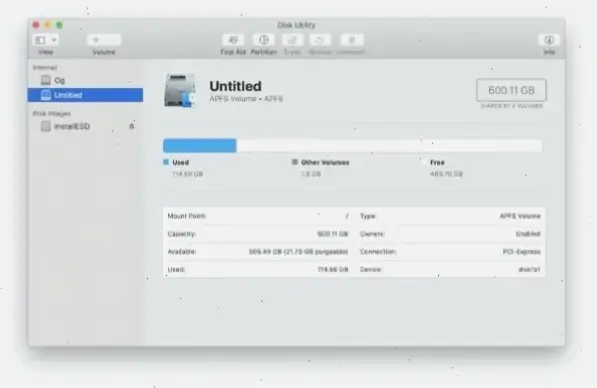Screen dimensions: 597x388
Task: Open the Partition tool
Action: (263, 40)
